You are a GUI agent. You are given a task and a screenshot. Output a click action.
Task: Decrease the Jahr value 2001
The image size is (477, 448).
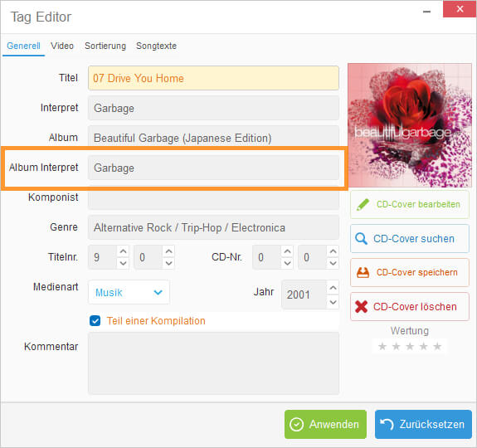(333, 302)
